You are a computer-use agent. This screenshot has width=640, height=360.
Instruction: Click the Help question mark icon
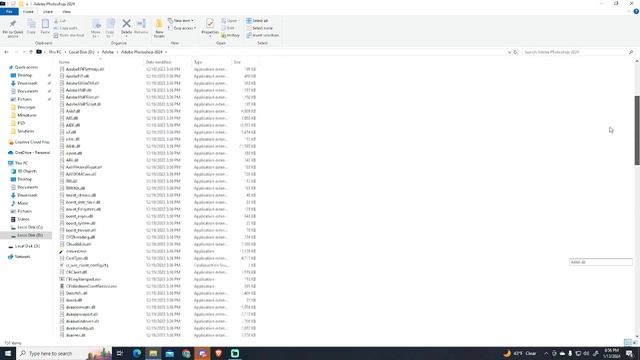pyautogui.click(x=636, y=12)
